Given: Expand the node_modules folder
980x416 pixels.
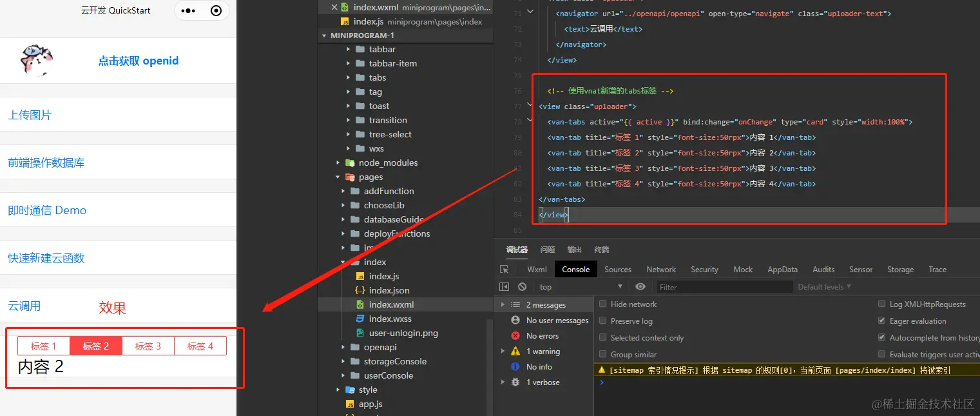Looking at the screenshot, I should [x=338, y=163].
